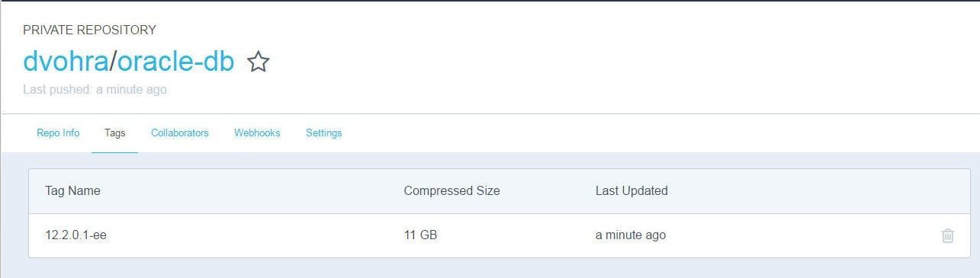The width and height of the screenshot is (980, 278).
Task: Select the slash separator in the repository title
Action: point(113,61)
